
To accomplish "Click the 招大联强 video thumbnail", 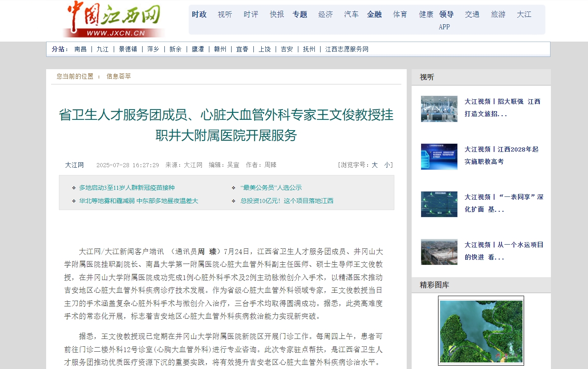I will [439, 109].
